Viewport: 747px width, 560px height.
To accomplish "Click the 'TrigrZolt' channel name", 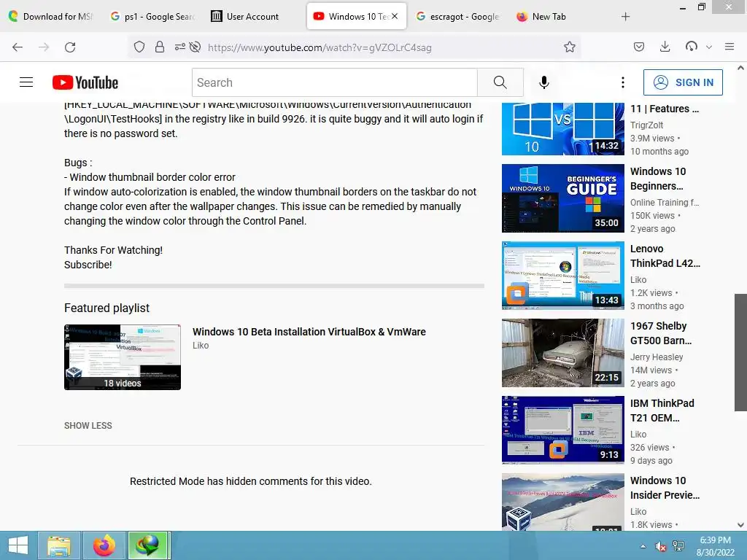I will [x=646, y=125].
